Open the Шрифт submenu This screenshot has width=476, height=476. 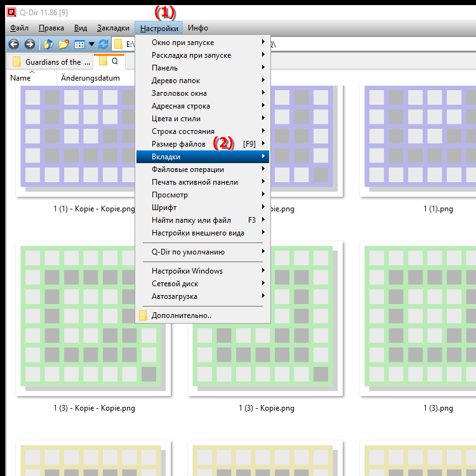click(x=202, y=208)
